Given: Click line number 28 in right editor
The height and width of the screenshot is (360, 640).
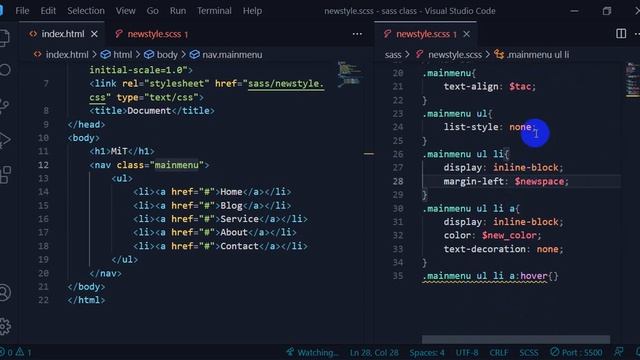Looking at the screenshot, I should [x=398, y=181].
